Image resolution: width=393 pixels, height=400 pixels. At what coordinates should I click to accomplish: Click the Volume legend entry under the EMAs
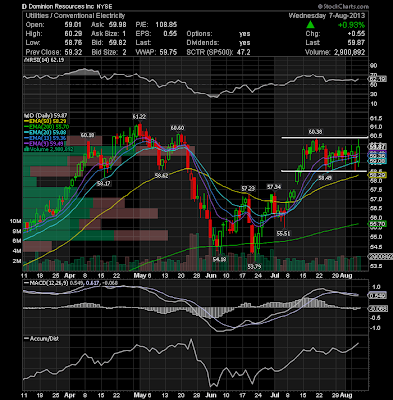48,149
